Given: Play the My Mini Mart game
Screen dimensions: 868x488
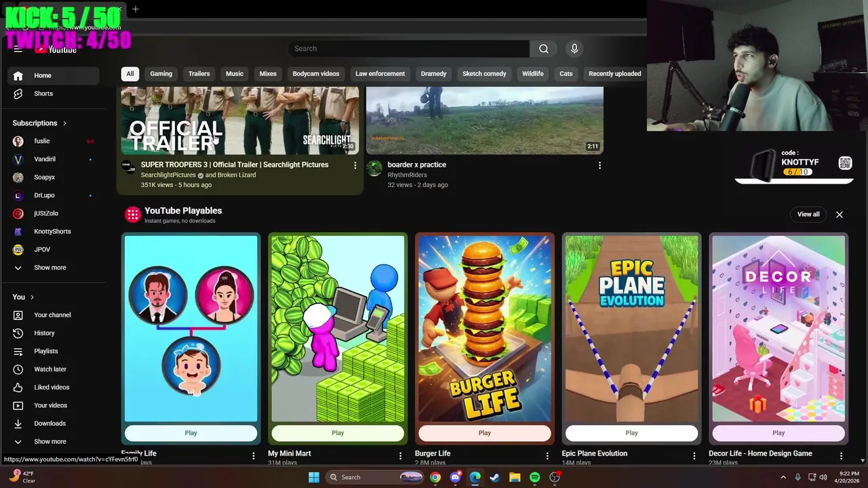Looking at the screenshot, I should (x=338, y=433).
